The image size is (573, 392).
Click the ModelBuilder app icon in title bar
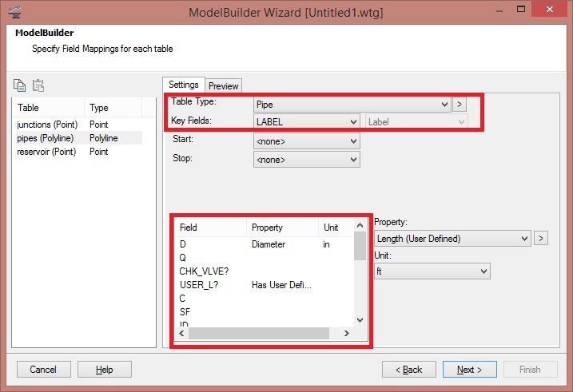(x=14, y=12)
